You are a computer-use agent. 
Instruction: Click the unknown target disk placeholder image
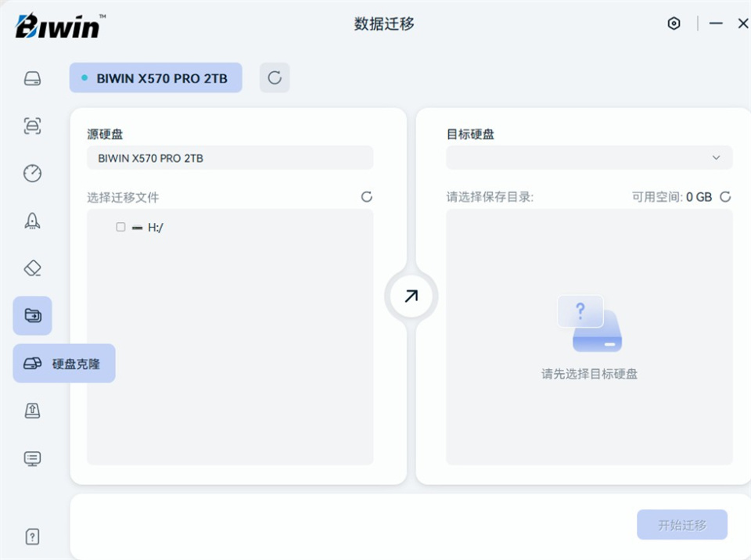tap(590, 324)
